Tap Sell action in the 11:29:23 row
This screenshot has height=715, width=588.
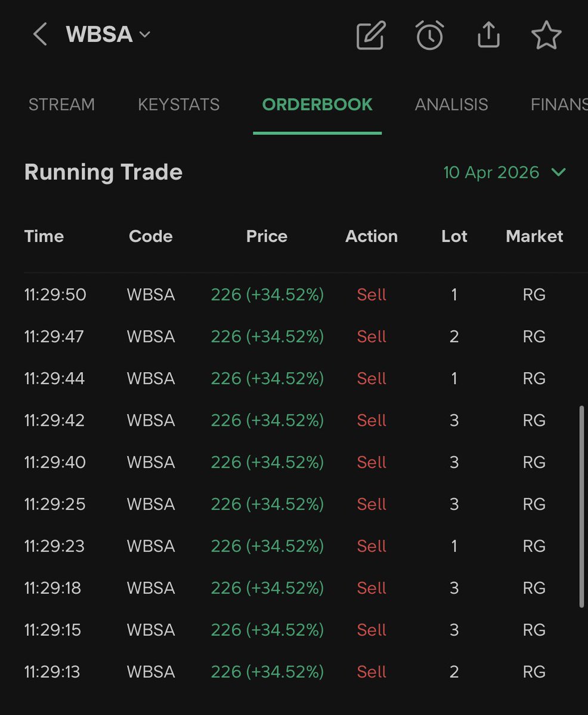(x=372, y=546)
